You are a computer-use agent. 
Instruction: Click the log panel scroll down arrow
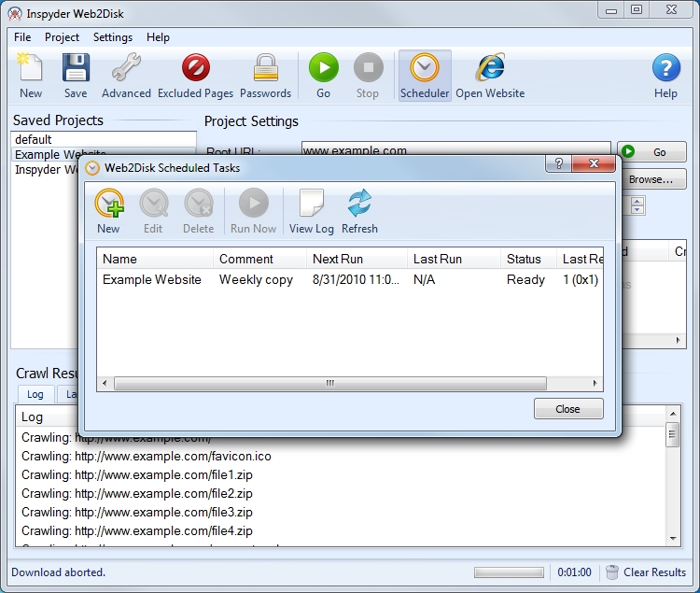click(x=673, y=539)
